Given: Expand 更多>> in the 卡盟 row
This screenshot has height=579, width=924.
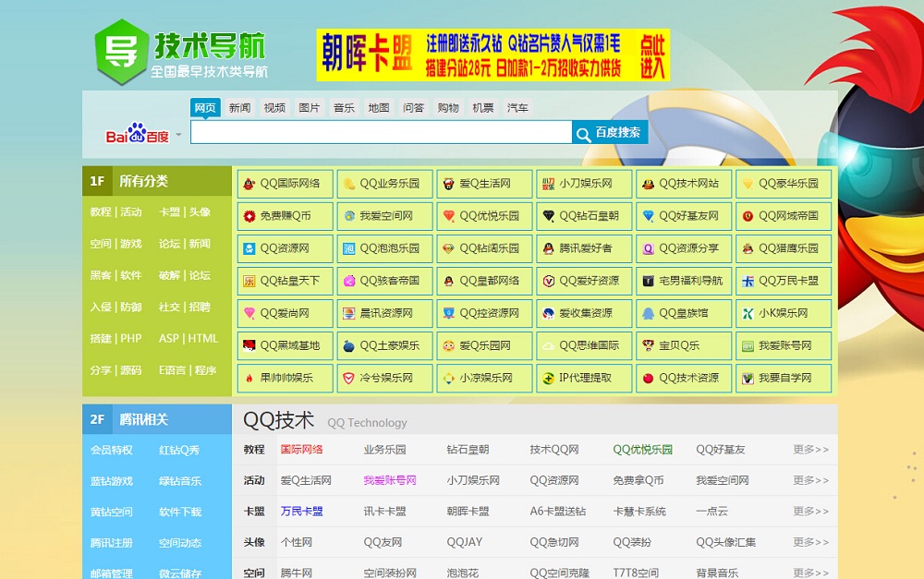Looking at the screenshot, I should [811, 511].
